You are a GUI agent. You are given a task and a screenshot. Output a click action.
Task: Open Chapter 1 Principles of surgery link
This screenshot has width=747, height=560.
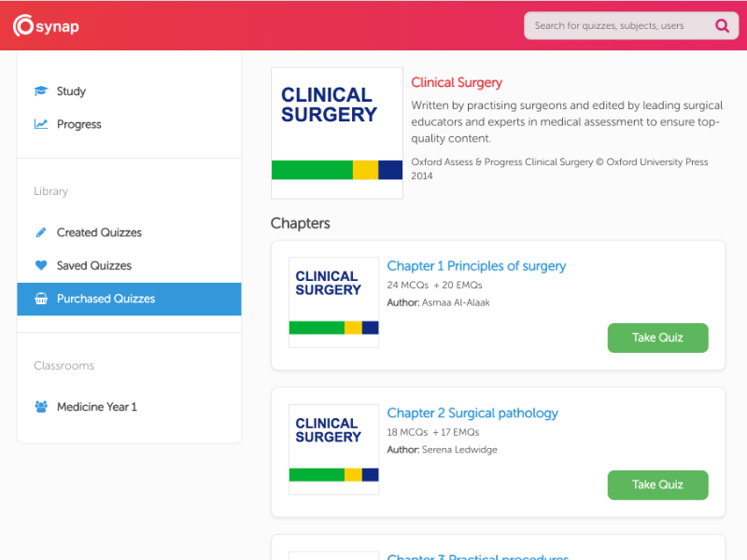pyautogui.click(x=476, y=266)
